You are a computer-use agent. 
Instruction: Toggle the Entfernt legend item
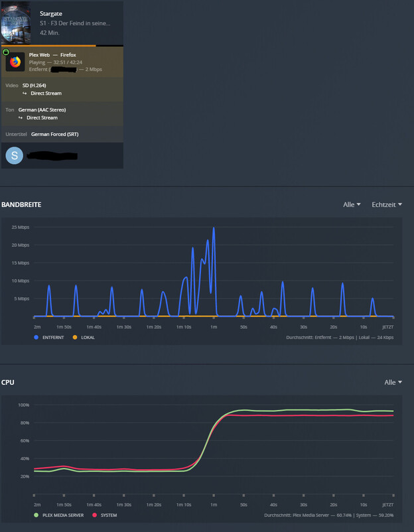pos(49,337)
